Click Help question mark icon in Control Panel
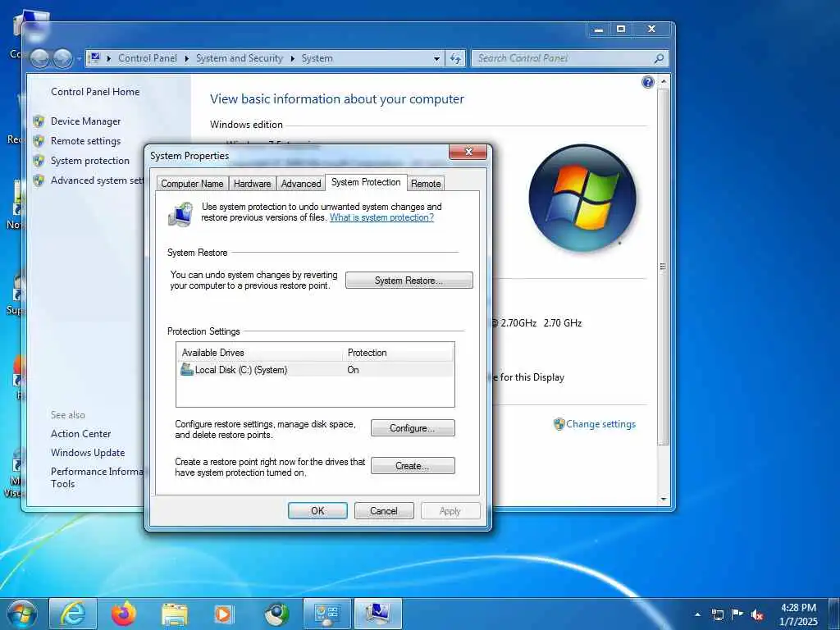The width and height of the screenshot is (840, 630). pos(648,82)
